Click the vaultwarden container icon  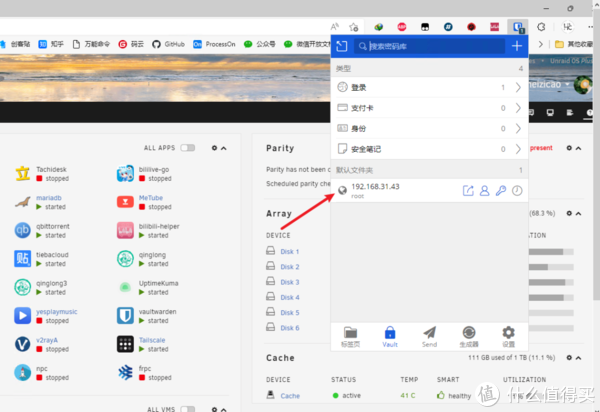125,316
